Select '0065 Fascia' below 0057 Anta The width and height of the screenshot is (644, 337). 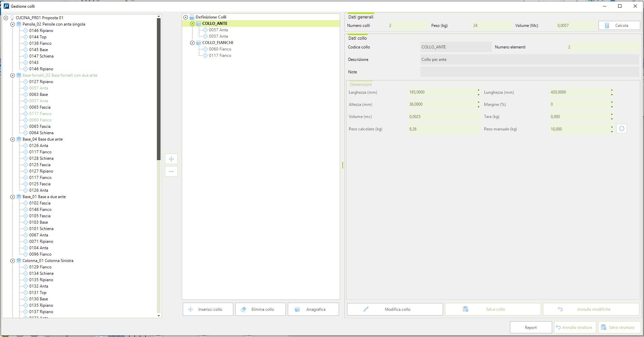[x=40, y=107]
